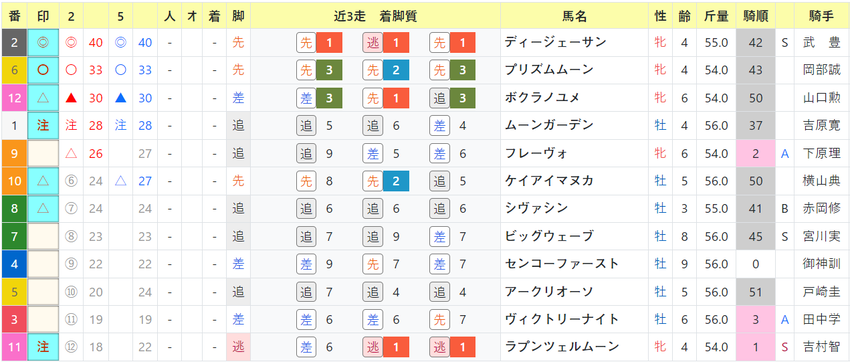Toggle the empty mark cell for horse 9
Image resolution: width=850 pixels, height=362 pixels.
click(43, 153)
